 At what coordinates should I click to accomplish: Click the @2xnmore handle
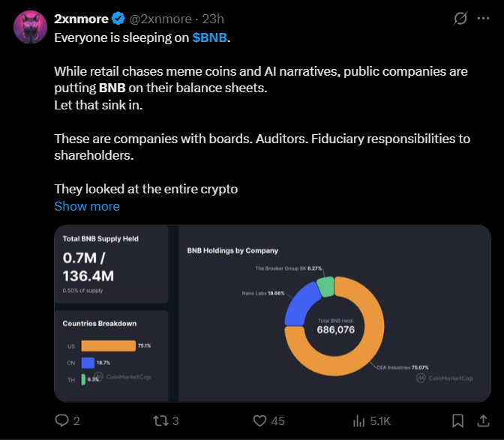coord(162,18)
